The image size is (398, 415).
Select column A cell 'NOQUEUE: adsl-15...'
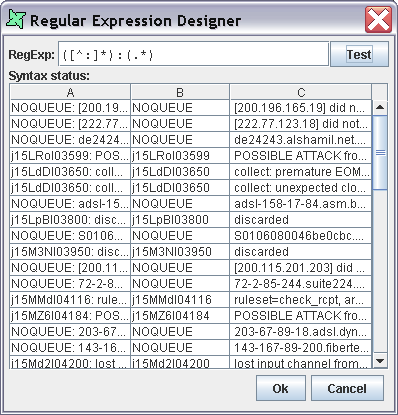pos(70,204)
